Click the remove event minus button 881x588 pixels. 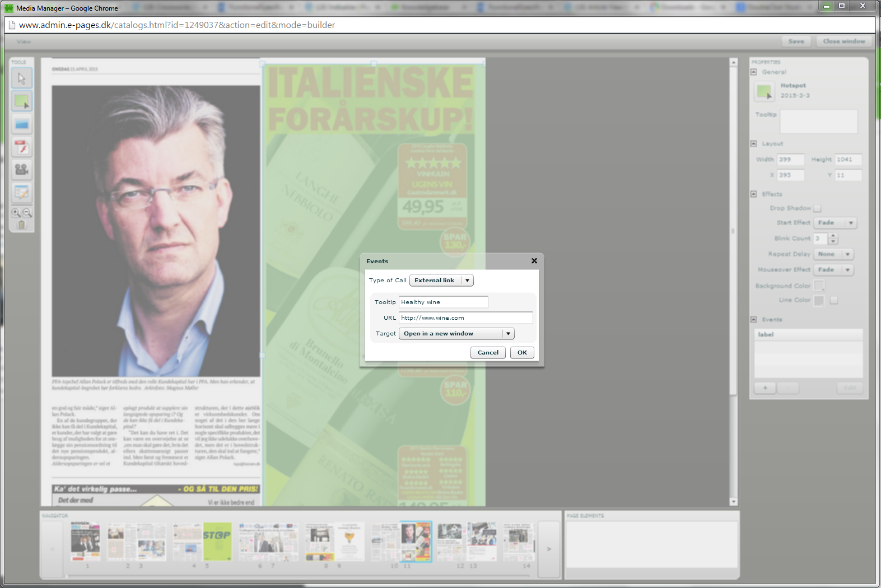point(788,388)
